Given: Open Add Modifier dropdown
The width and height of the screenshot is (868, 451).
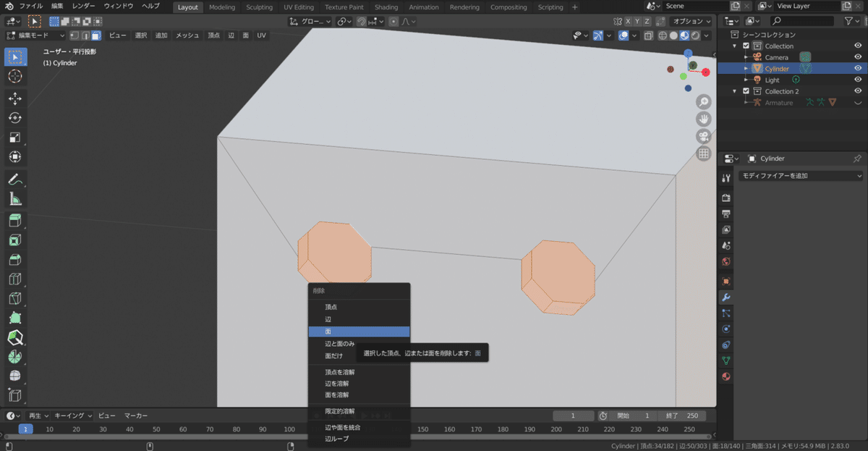Looking at the screenshot, I should point(801,176).
